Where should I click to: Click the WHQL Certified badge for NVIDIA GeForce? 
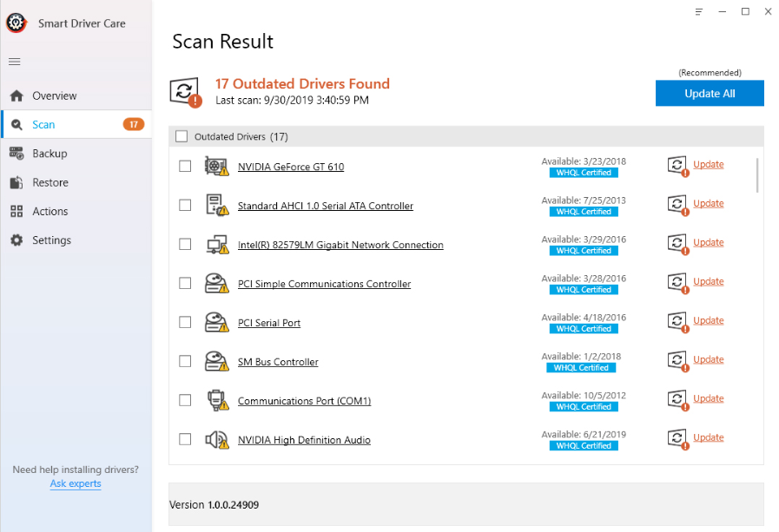coord(584,173)
